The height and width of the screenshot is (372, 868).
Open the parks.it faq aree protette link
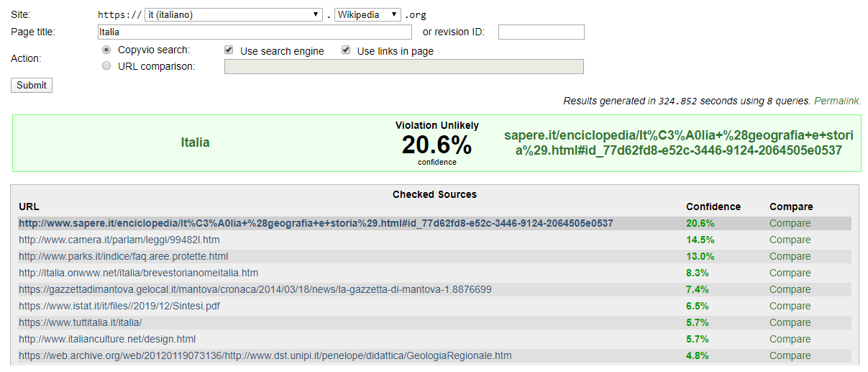point(123,256)
